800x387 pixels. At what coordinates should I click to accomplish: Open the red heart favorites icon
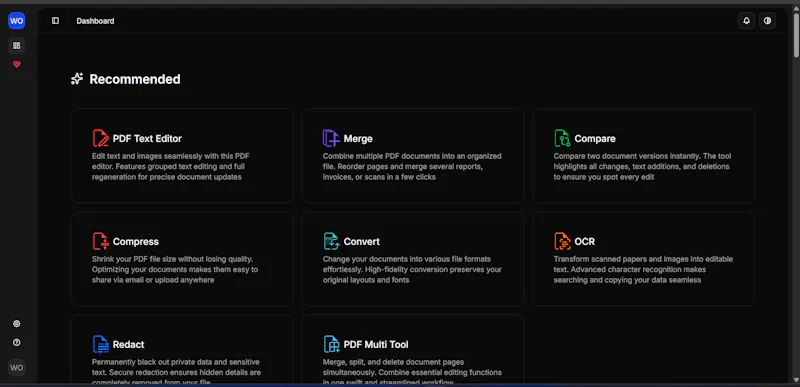tap(16, 64)
